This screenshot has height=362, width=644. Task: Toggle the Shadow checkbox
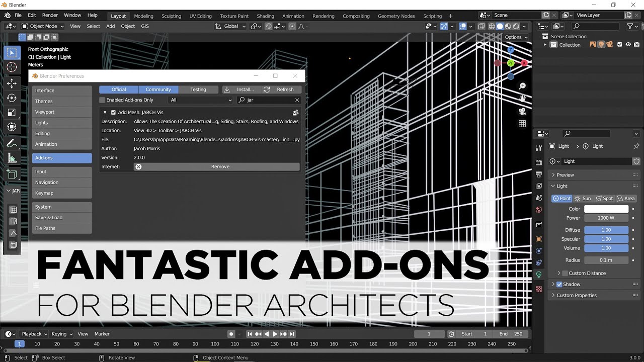(559, 284)
